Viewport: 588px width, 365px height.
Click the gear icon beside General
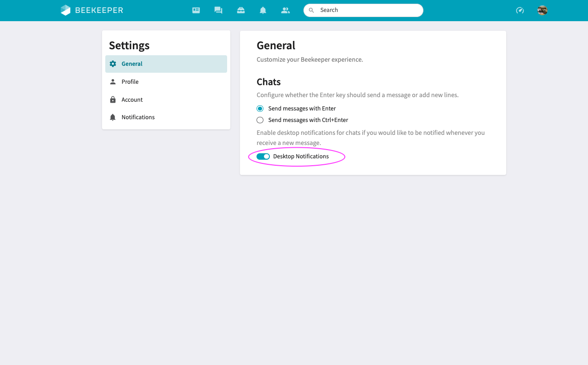pos(113,64)
